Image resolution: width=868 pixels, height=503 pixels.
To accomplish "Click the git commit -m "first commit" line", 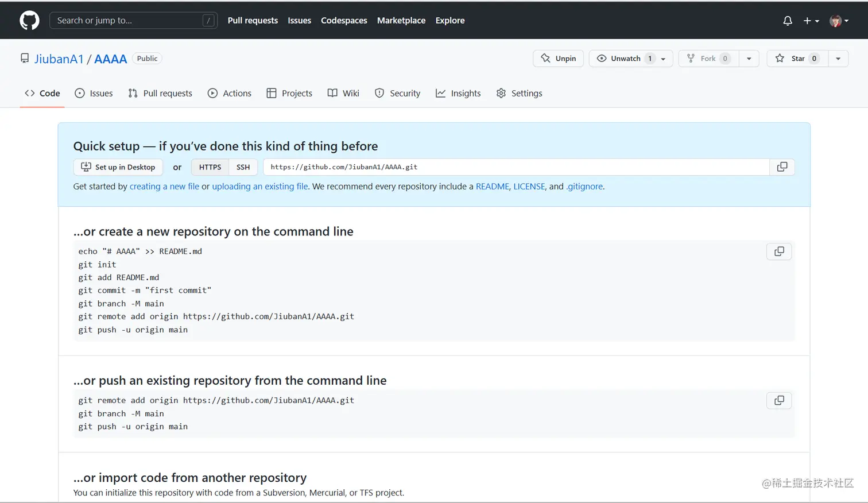I will coord(145,291).
